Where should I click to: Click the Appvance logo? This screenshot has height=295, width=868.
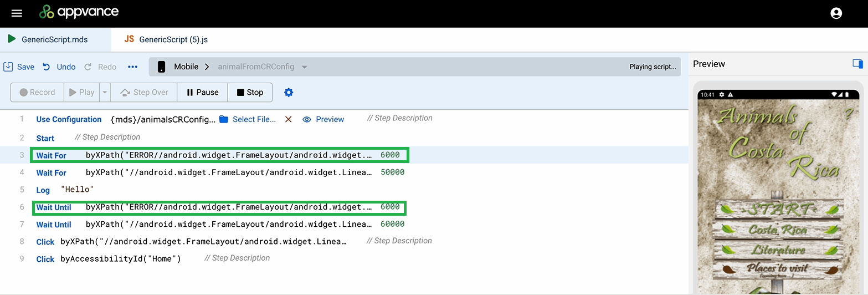click(79, 12)
